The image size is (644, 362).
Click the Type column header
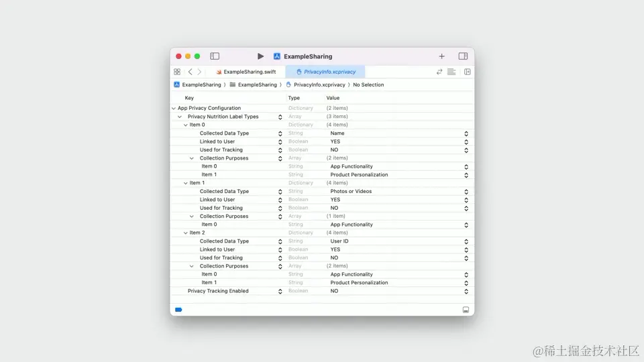294,98
